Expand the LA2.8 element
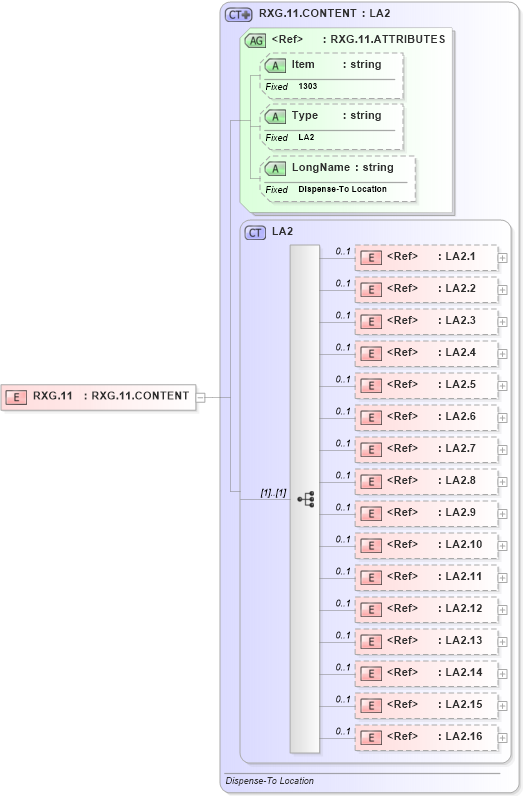This screenshot has width=523, height=796. [x=503, y=482]
